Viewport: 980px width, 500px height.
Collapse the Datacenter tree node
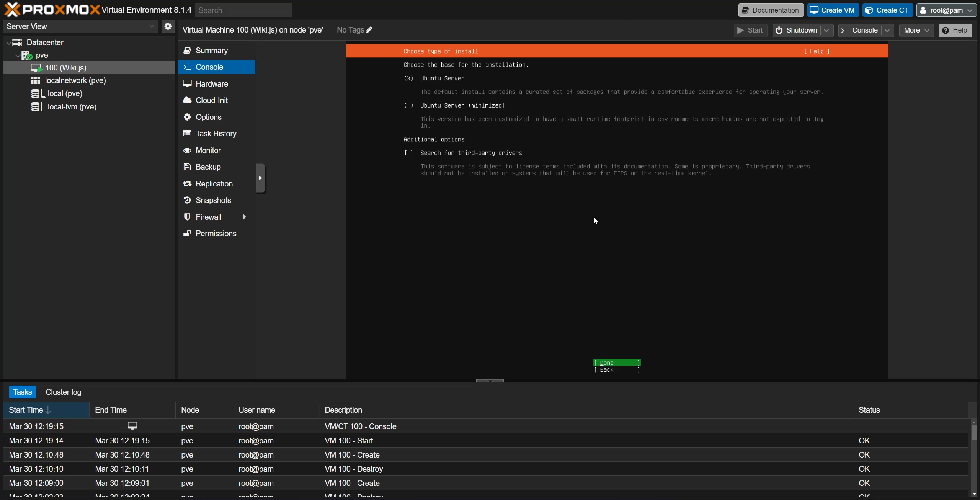tap(8, 43)
